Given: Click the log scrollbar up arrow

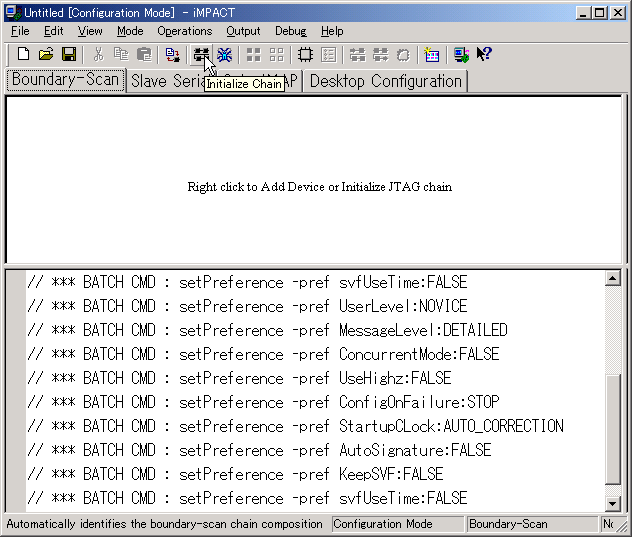Looking at the screenshot, I should (613, 280).
